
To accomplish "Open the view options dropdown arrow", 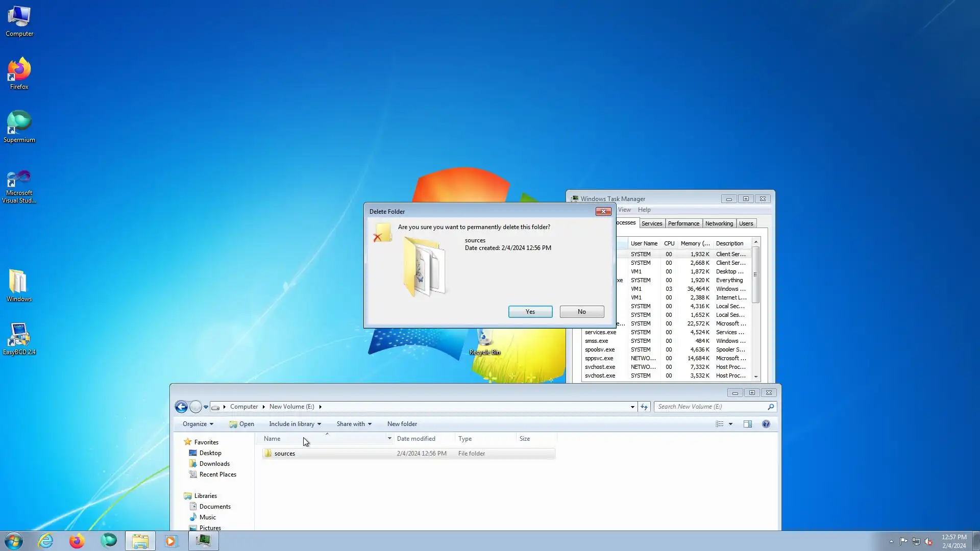I will point(730,424).
